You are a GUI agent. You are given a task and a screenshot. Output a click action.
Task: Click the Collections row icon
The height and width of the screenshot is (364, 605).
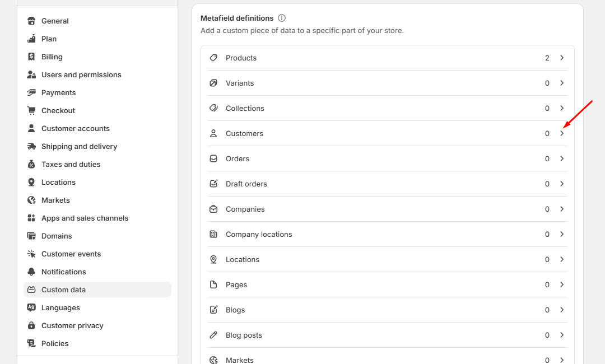coord(213,108)
